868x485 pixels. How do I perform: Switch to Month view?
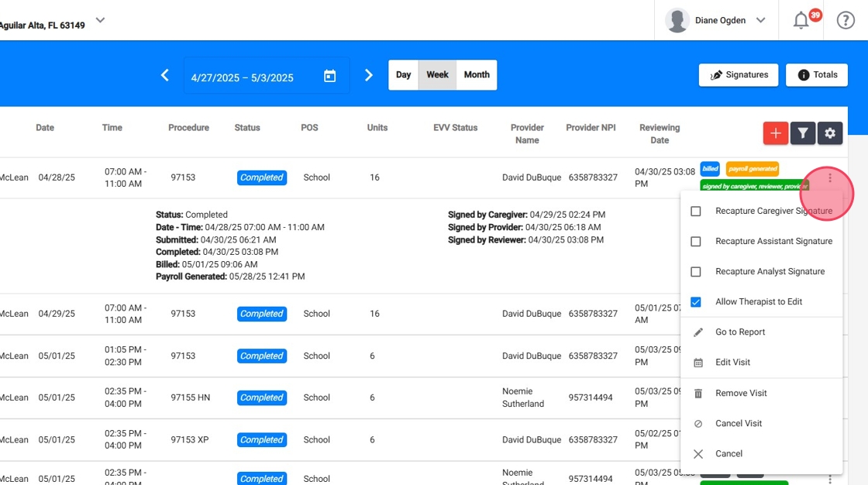(x=477, y=75)
